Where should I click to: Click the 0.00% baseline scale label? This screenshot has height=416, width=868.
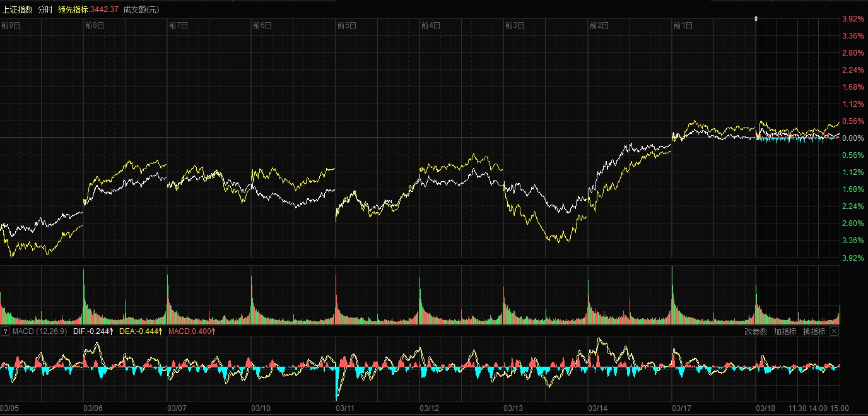click(x=853, y=138)
